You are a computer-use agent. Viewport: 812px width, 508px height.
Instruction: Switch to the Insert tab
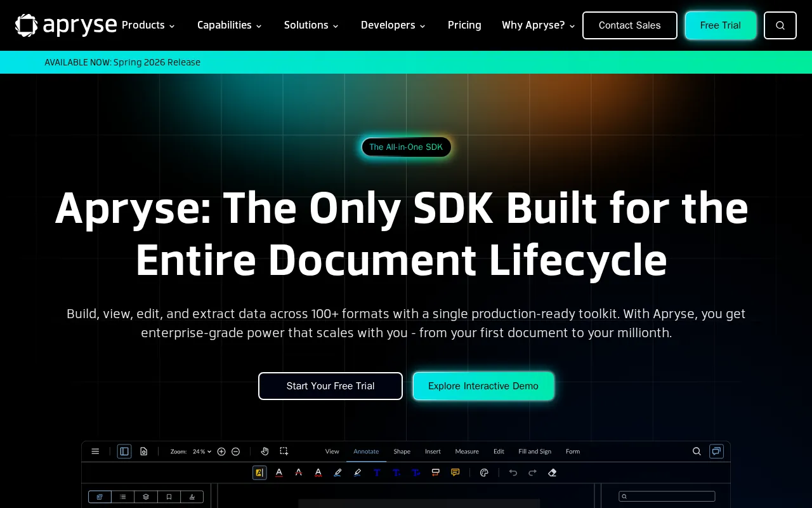click(x=433, y=451)
